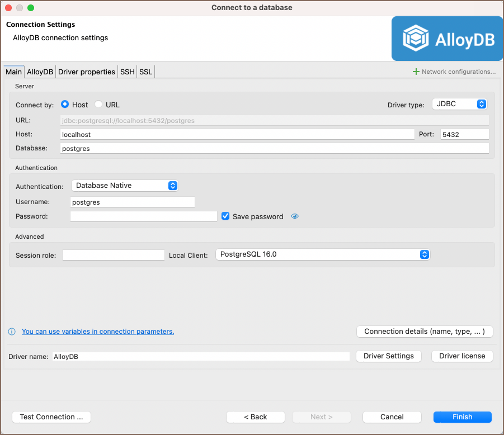Open the SSL tab
This screenshot has height=435, width=504.
(x=145, y=72)
